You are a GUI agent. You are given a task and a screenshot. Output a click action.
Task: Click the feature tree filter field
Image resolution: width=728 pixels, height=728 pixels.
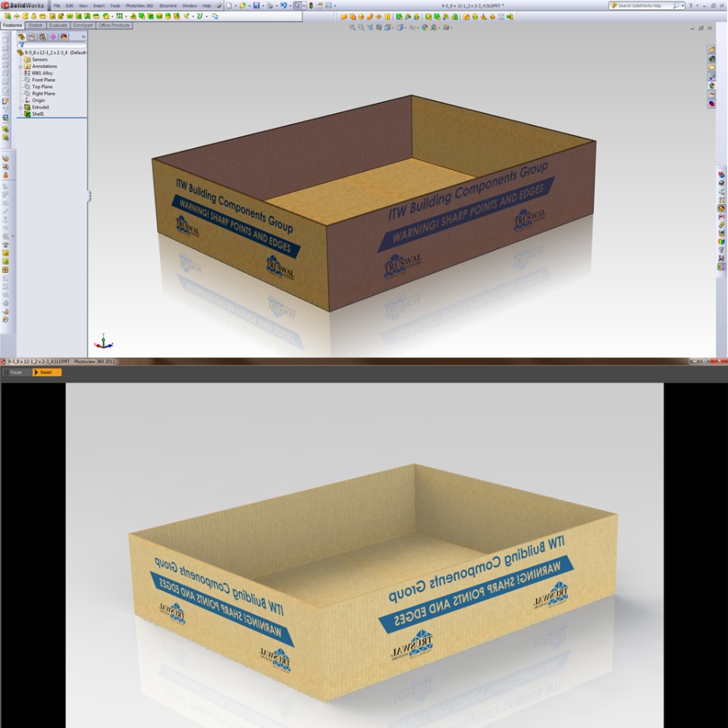52,45
